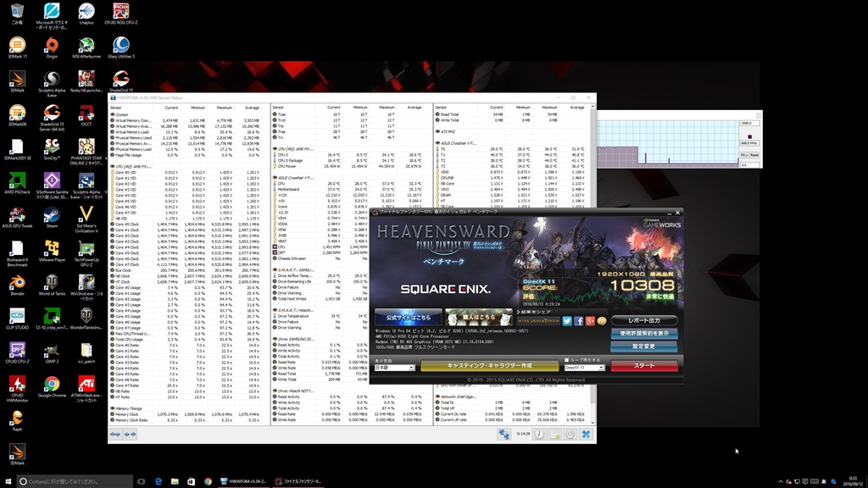This screenshot has height=488, width=868.
Task: Open GIMP 2 desktop shortcut
Action: 52,353
